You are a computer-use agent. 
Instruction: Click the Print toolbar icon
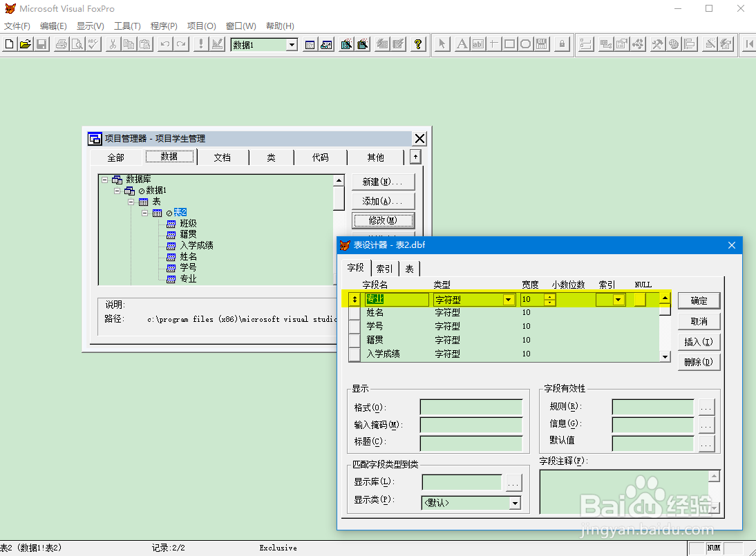coord(62,44)
